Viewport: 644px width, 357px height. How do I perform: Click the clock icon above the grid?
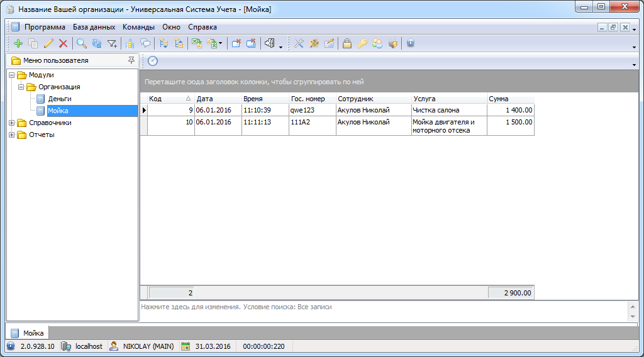(x=153, y=61)
